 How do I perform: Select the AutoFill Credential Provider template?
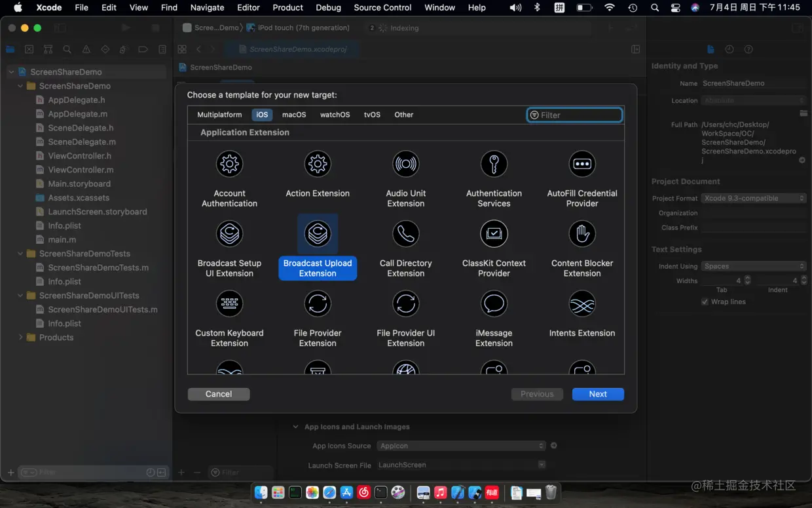[x=582, y=179]
